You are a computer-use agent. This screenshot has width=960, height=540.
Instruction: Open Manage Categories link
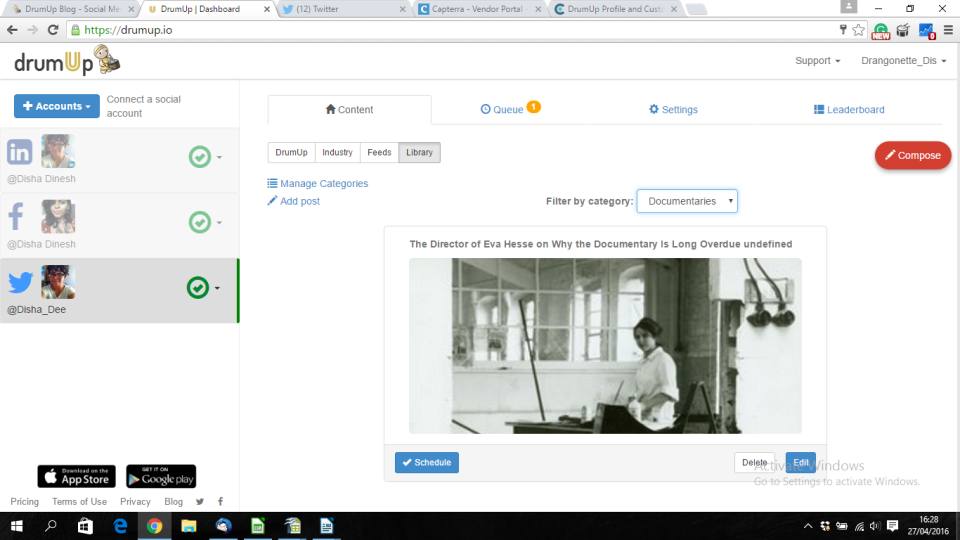pos(318,184)
